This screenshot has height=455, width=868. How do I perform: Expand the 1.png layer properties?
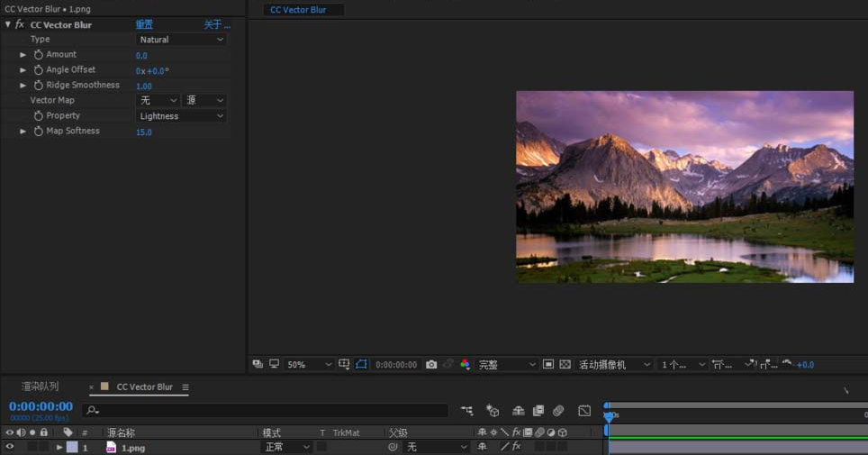point(59,447)
